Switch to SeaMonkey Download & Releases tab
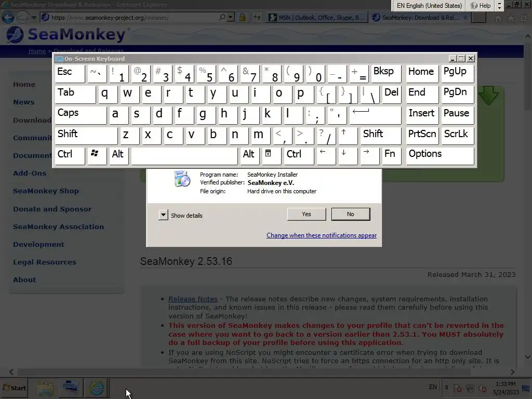Screen dimensions: 532x399 [x=420, y=17]
